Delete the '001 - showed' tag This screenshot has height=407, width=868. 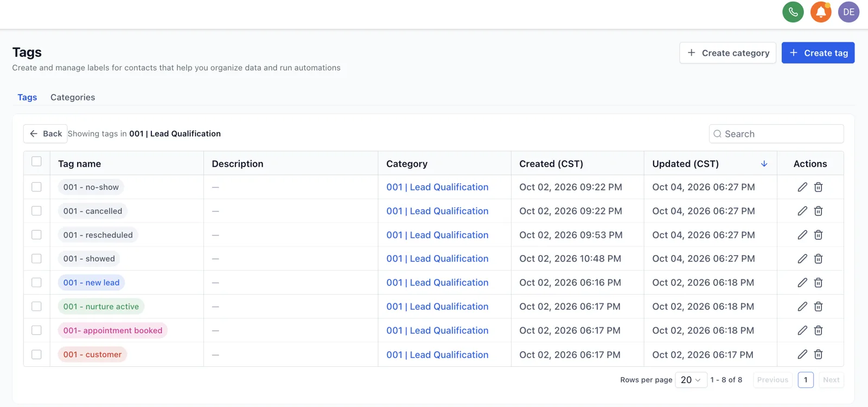pos(818,259)
